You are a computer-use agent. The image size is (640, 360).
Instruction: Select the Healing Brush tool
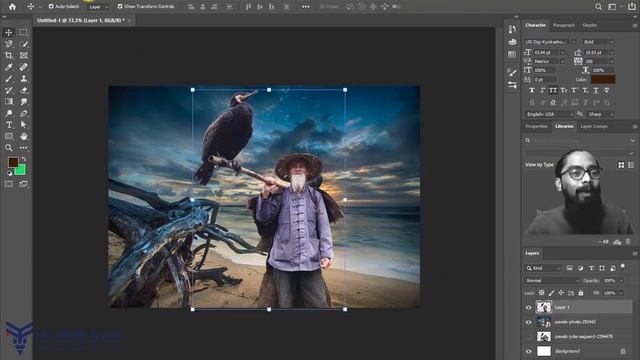24,67
